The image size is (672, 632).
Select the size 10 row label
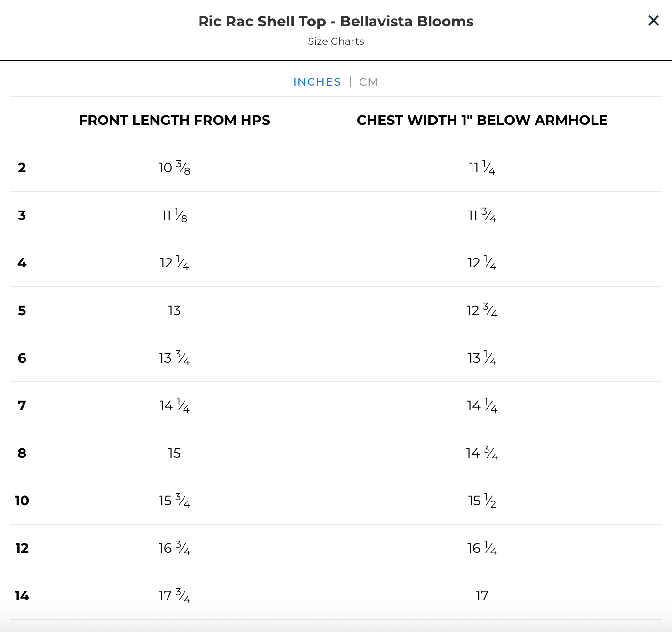point(22,501)
